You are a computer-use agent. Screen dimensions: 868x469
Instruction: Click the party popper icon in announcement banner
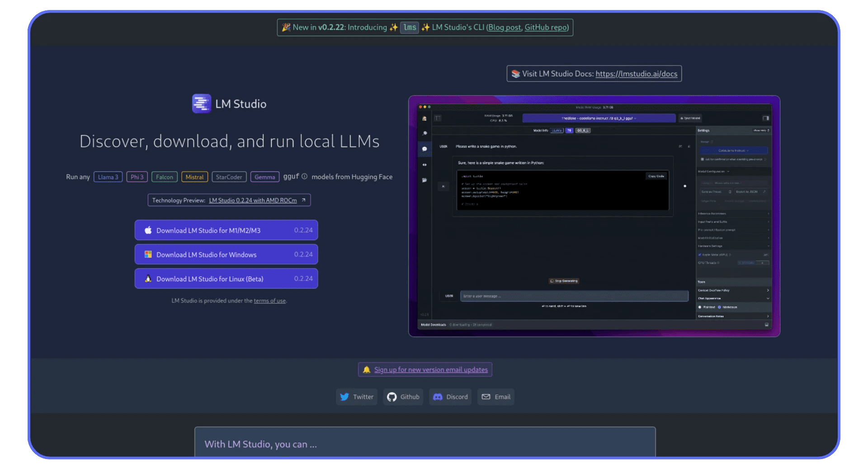[x=286, y=27]
